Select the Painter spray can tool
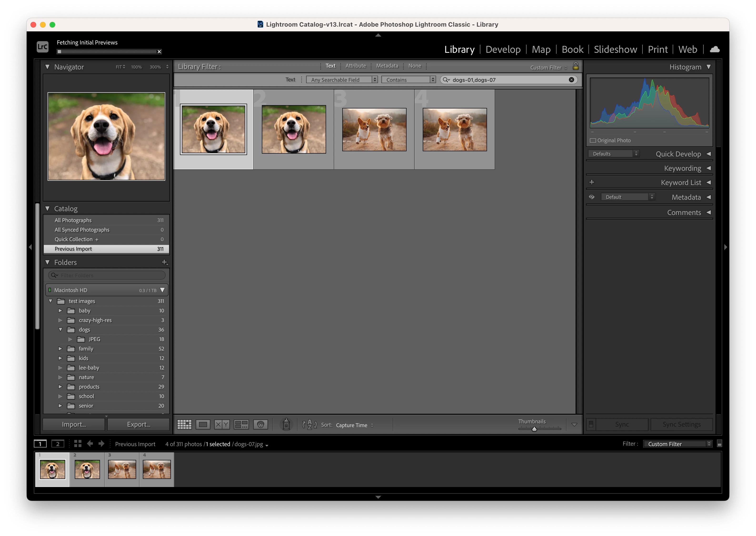Viewport: 756px width, 536px height. (286, 424)
